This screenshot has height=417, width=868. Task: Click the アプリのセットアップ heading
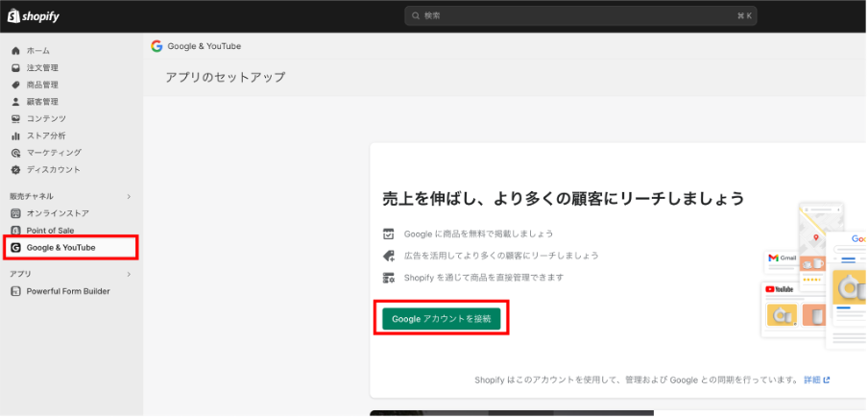[x=226, y=78]
